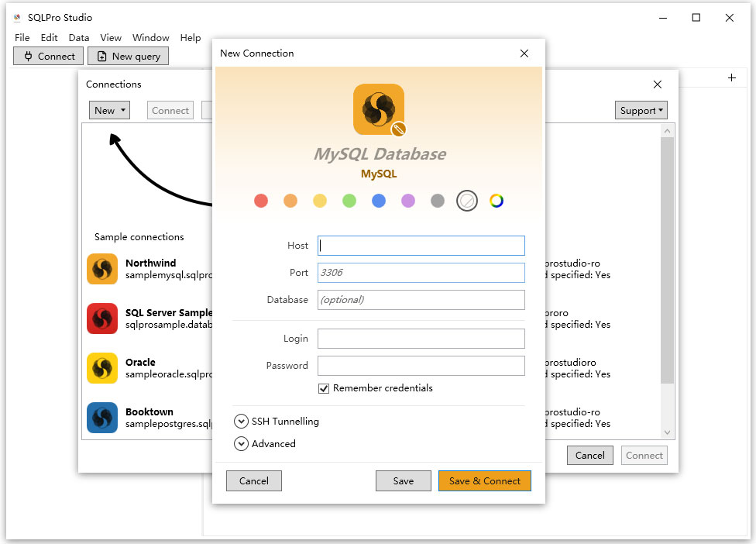Screen dimensions: 756x544
Task: Pick the red color swatch
Action: pos(261,201)
